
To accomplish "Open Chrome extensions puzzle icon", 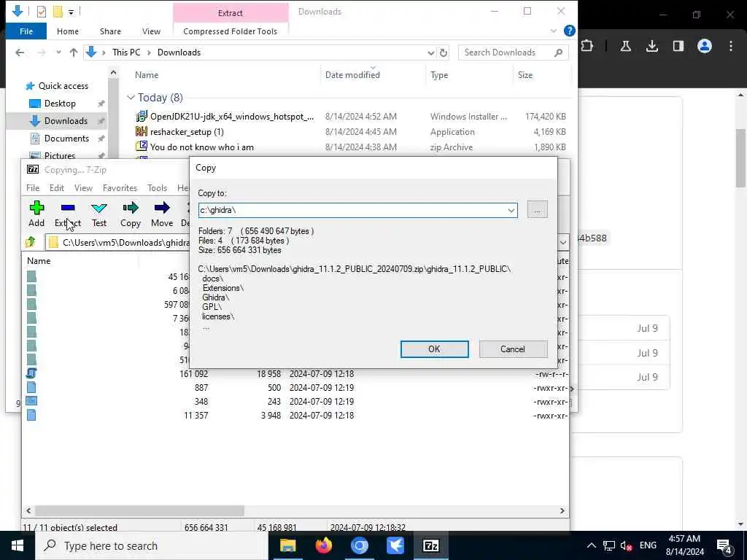I will click(587, 46).
